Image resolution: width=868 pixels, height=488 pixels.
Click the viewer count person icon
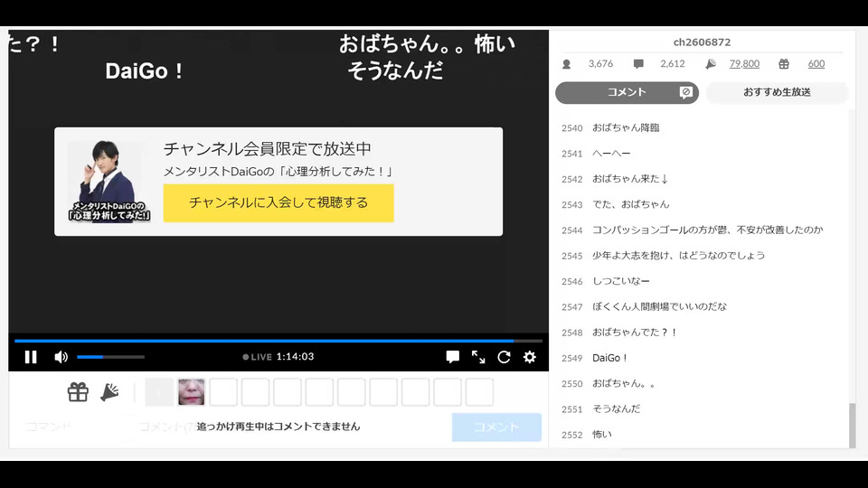pyautogui.click(x=566, y=64)
